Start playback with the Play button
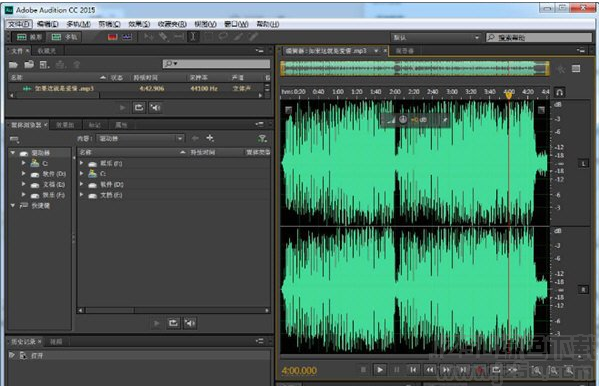The width and height of the screenshot is (599, 386). pyautogui.click(x=380, y=370)
